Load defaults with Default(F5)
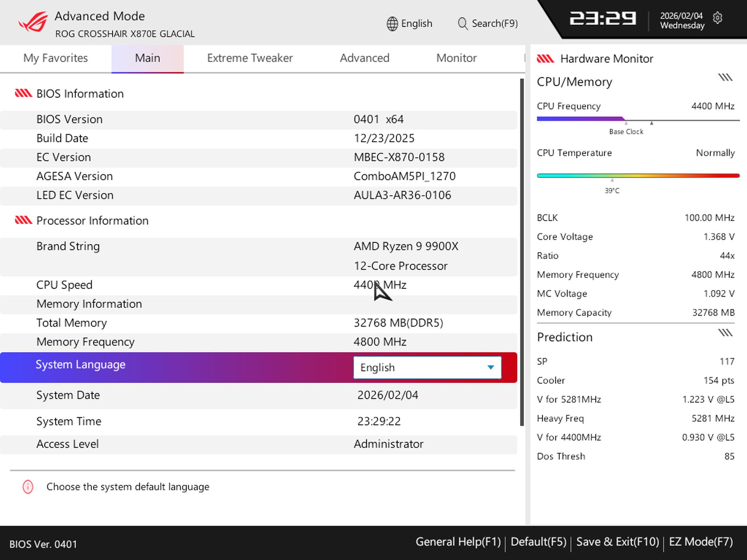This screenshot has height=560, width=747. (x=538, y=541)
